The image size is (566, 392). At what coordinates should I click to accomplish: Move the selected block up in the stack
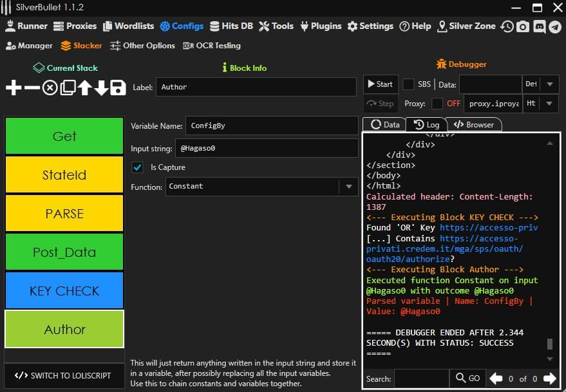pyautogui.click(x=84, y=88)
